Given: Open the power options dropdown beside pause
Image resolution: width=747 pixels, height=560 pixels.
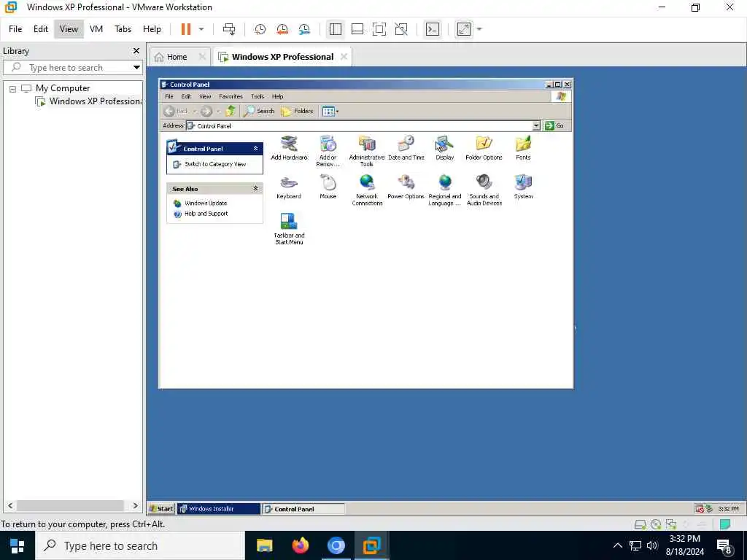Looking at the screenshot, I should tap(201, 29).
